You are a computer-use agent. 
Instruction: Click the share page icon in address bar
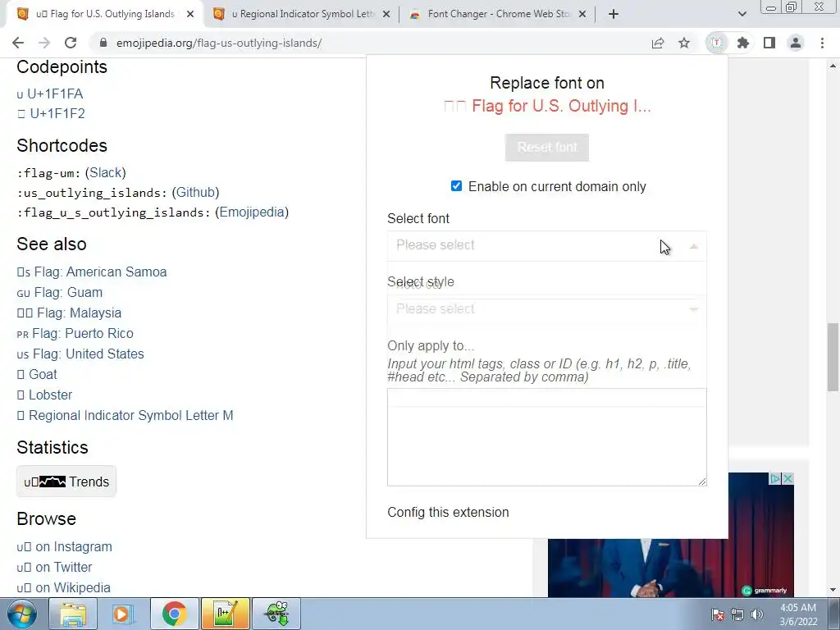tap(658, 43)
